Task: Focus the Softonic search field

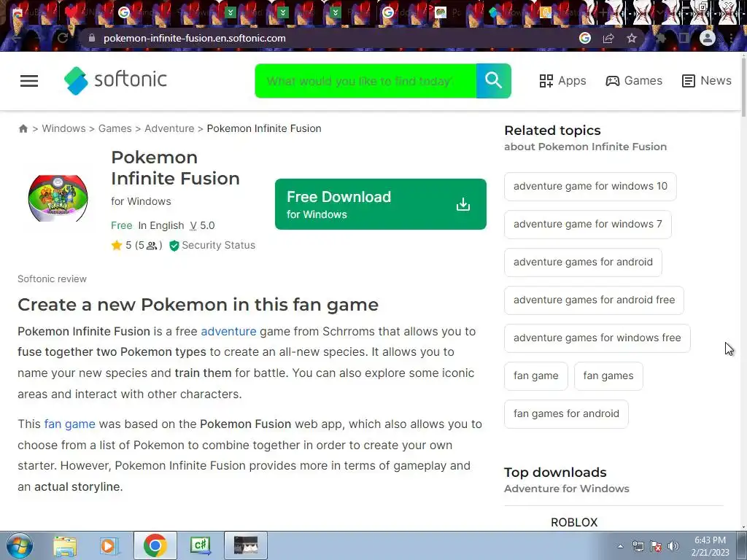Action: [x=365, y=80]
